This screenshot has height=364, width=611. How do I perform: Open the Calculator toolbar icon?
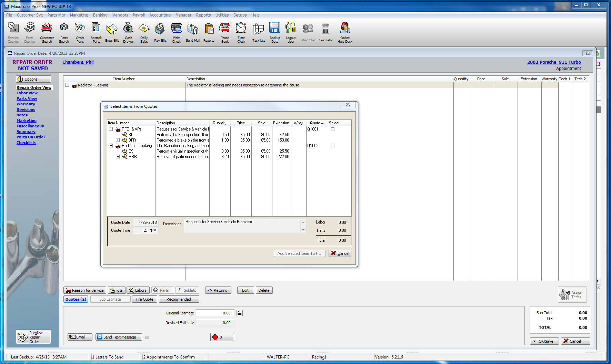pyautogui.click(x=325, y=32)
